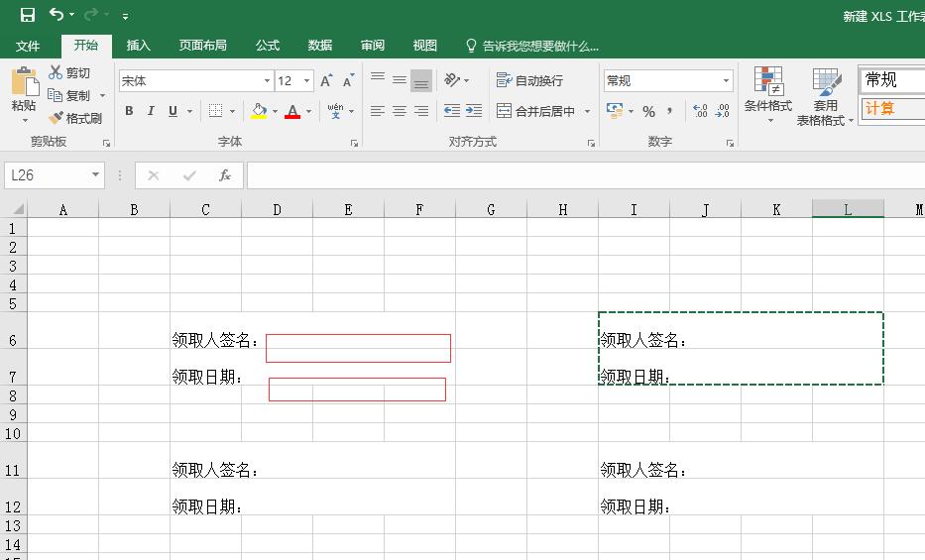This screenshot has width=925, height=560.
Task: Save the workbook with the floppy icon
Action: click(27, 15)
